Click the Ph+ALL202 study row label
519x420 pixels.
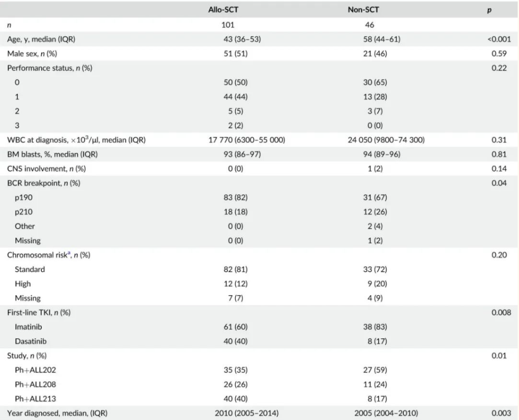click(x=36, y=370)
